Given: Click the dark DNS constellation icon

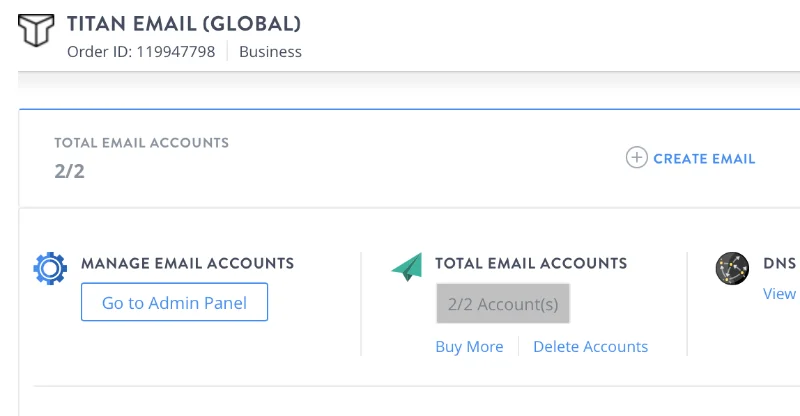Looking at the screenshot, I should tap(732, 268).
